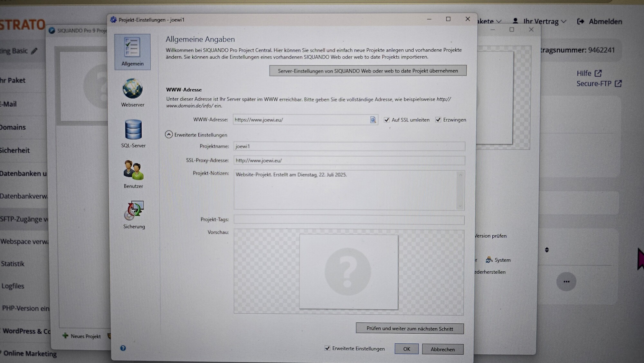Click the Ihr Vertrag user icon
The height and width of the screenshot is (363, 644).
point(515,21)
